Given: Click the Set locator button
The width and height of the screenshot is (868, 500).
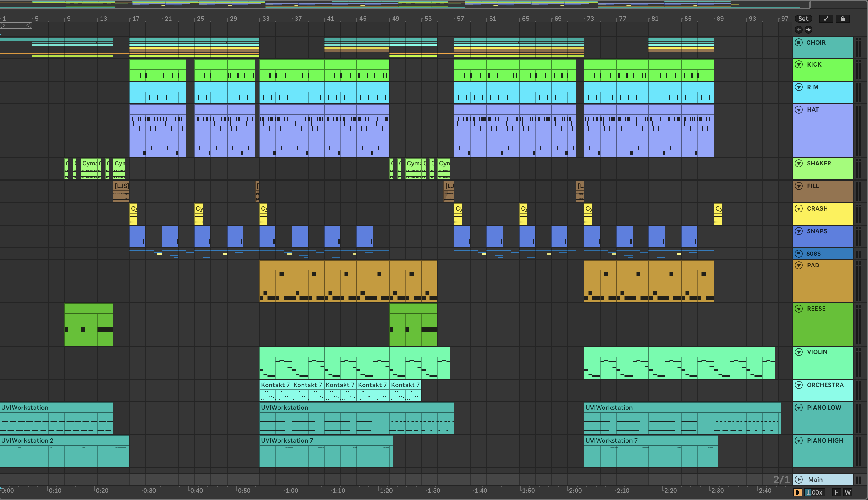Looking at the screenshot, I should tap(803, 19).
